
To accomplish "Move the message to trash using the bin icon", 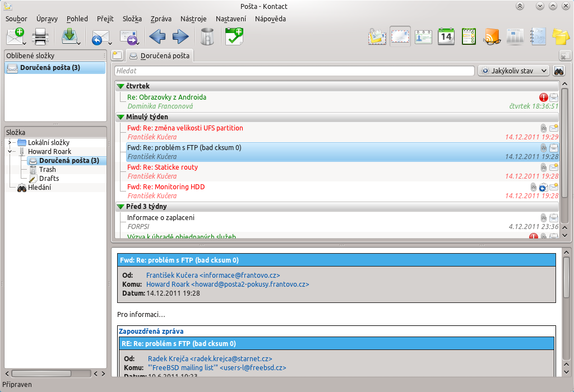I will [x=207, y=37].
